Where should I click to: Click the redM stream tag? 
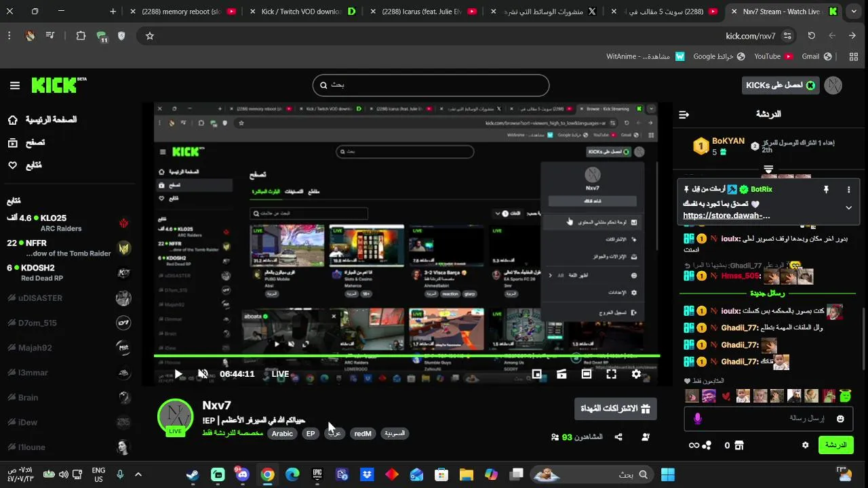363,434
